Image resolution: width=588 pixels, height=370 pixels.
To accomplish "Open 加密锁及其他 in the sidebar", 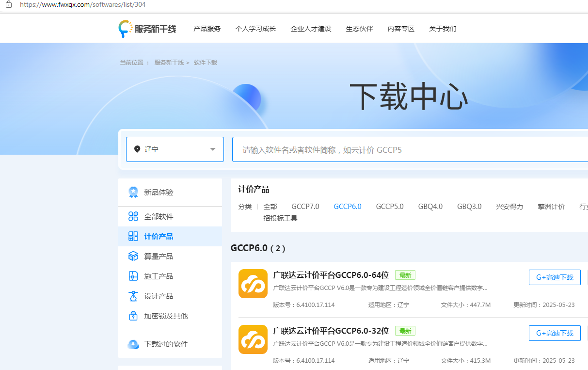I will click(170, 316).
